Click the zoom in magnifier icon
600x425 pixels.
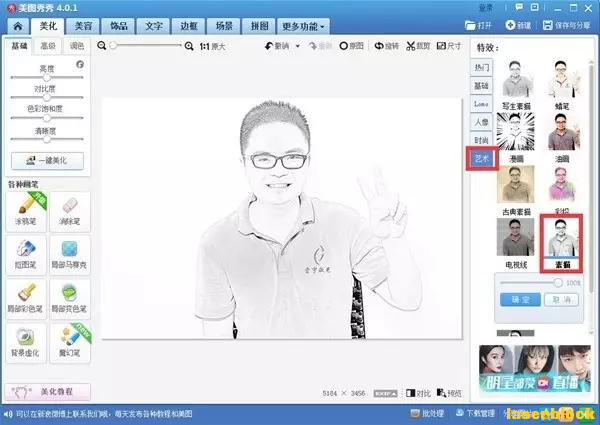189,46
